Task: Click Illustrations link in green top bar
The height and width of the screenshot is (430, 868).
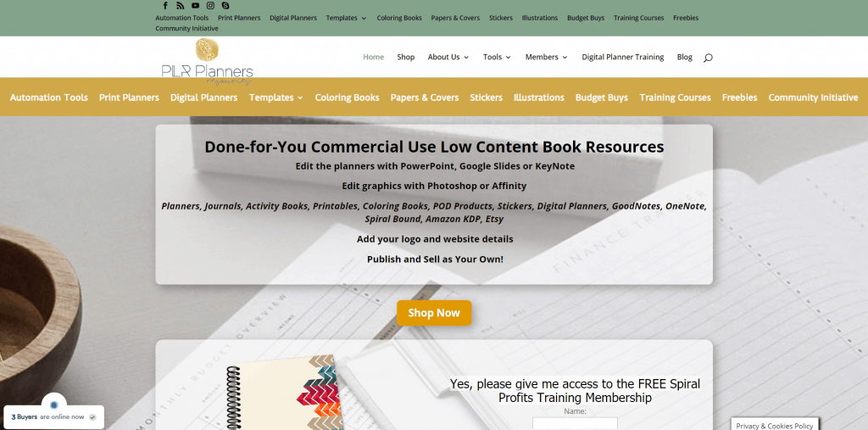Action: tap(540, 18)
